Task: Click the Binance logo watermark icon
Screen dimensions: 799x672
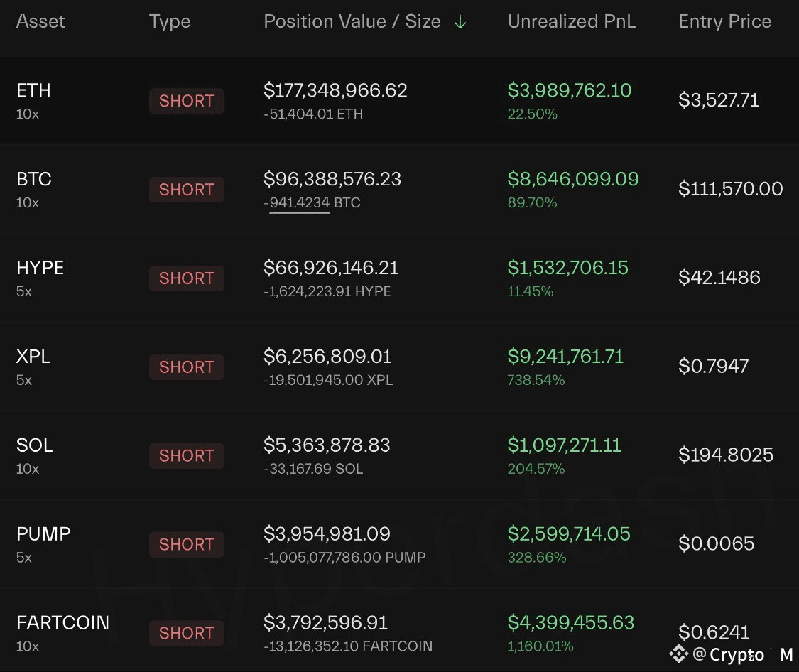Action: coord(679,654)
